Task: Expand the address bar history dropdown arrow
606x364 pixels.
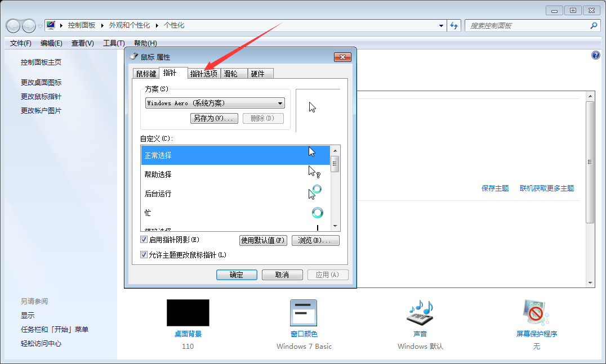Action: point(441,25)
